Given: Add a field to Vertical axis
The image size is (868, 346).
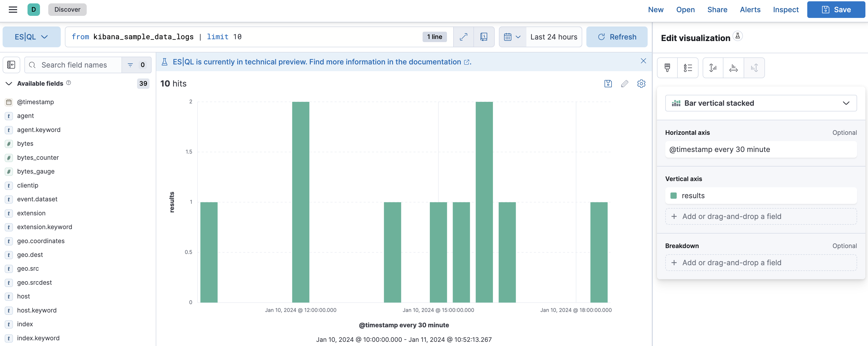Looking at the screenshot, I should point(761,216).
